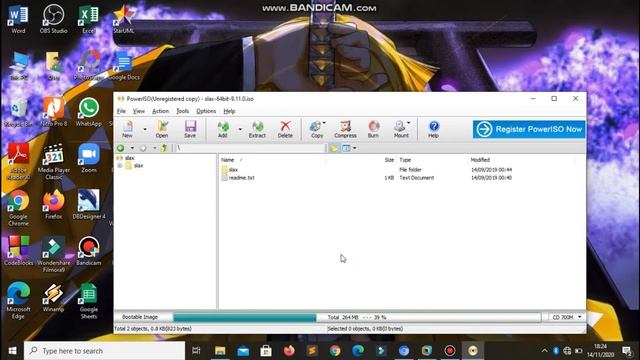Click the Forward navigation icon
640x360 pixels.
[143, 148]
